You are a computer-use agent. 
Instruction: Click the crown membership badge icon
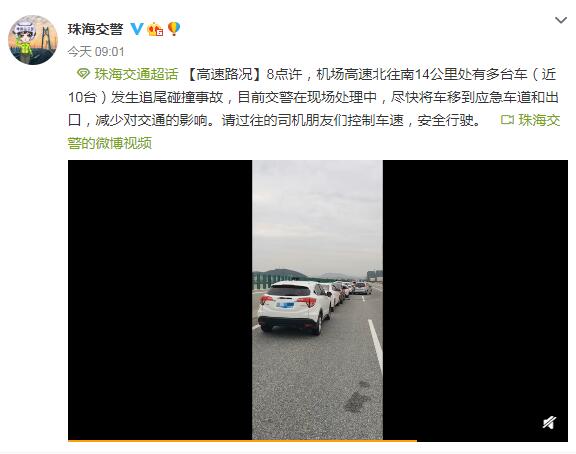(x=155, y=29)
